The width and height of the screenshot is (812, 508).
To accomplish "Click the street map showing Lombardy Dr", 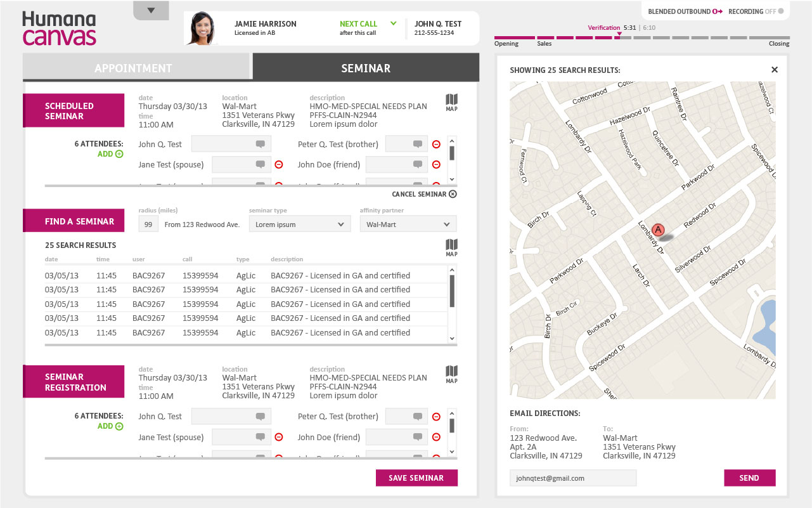I will point(642,241).
